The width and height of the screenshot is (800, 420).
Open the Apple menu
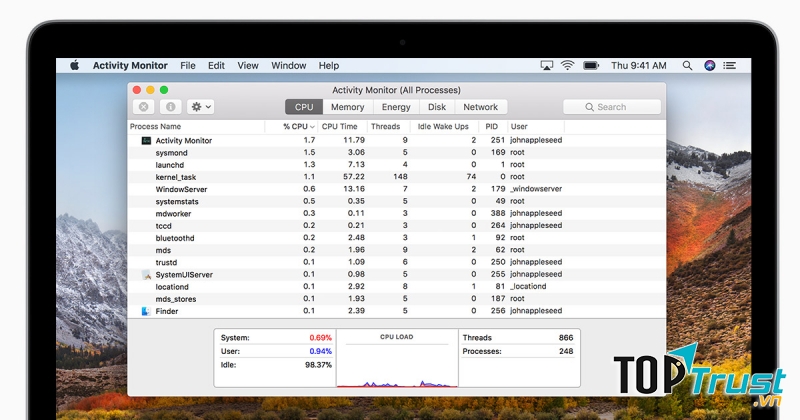74,65
